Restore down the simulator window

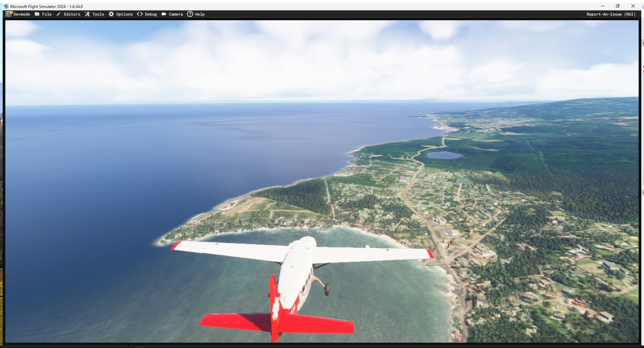(617, 6)
